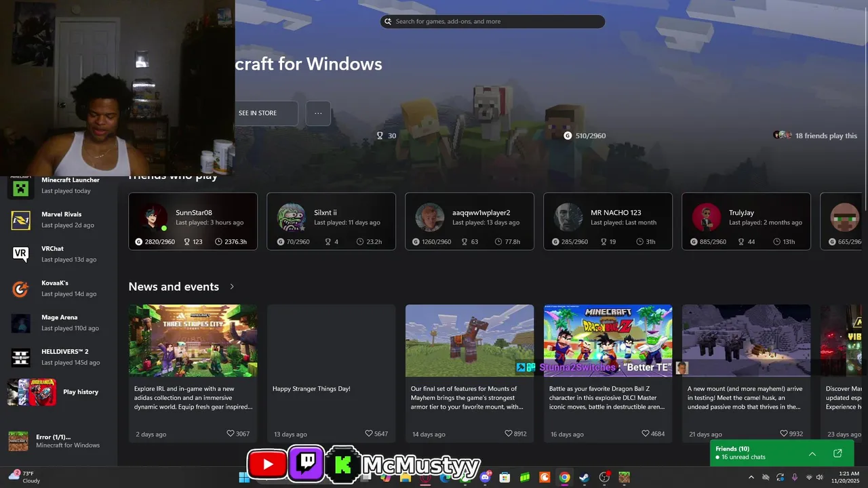Screen dimensions: 868x488
Task: Click the search for games field
Action: 492,22
